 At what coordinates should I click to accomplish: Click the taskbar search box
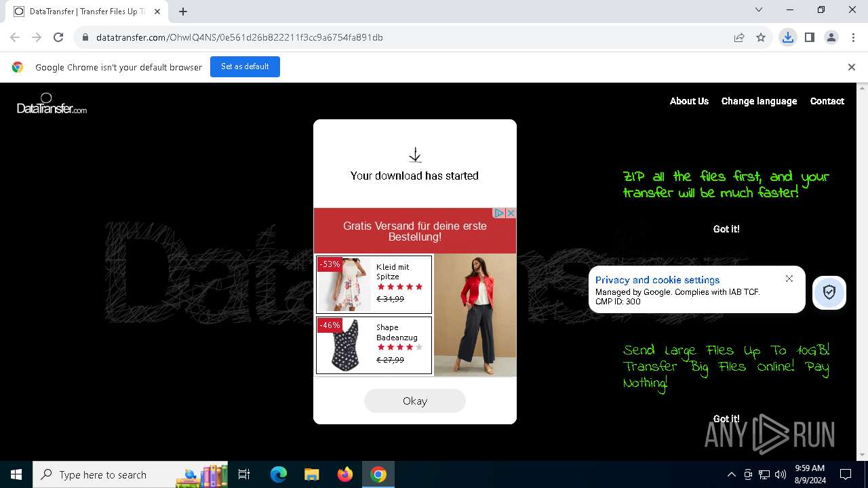click(x=131, y=474)
